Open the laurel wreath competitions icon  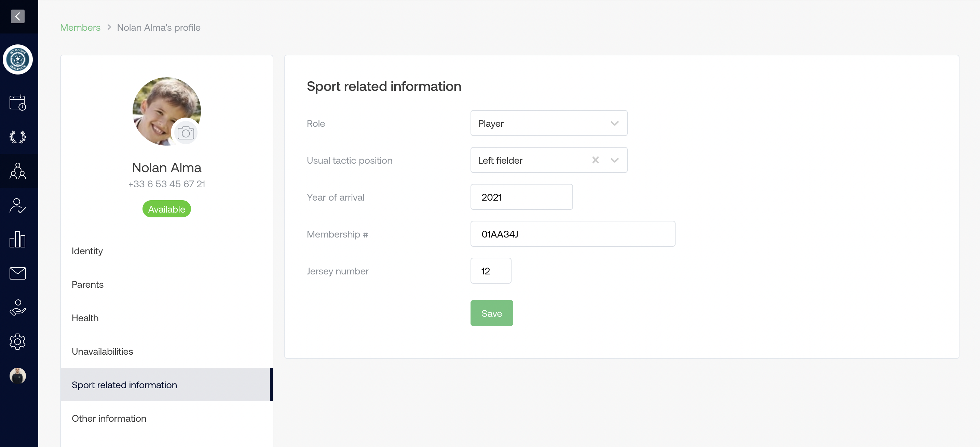pyautogui.click(x=17, y=137)
